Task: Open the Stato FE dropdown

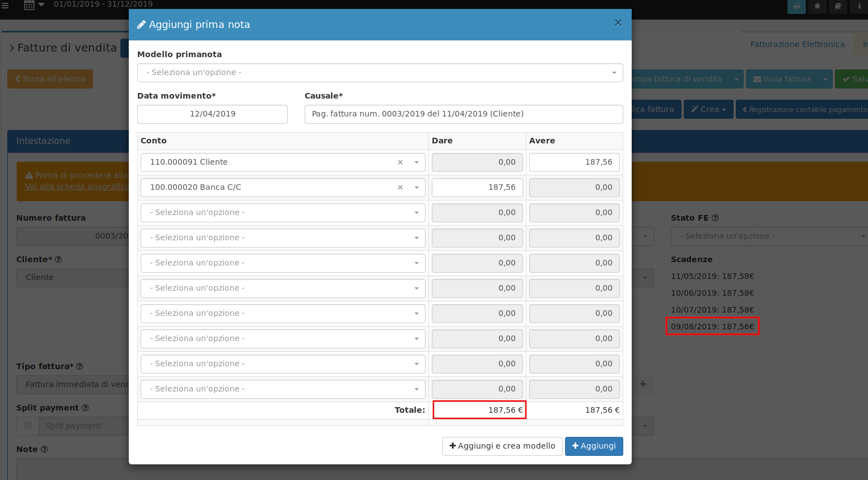Action: coord(768,236)
